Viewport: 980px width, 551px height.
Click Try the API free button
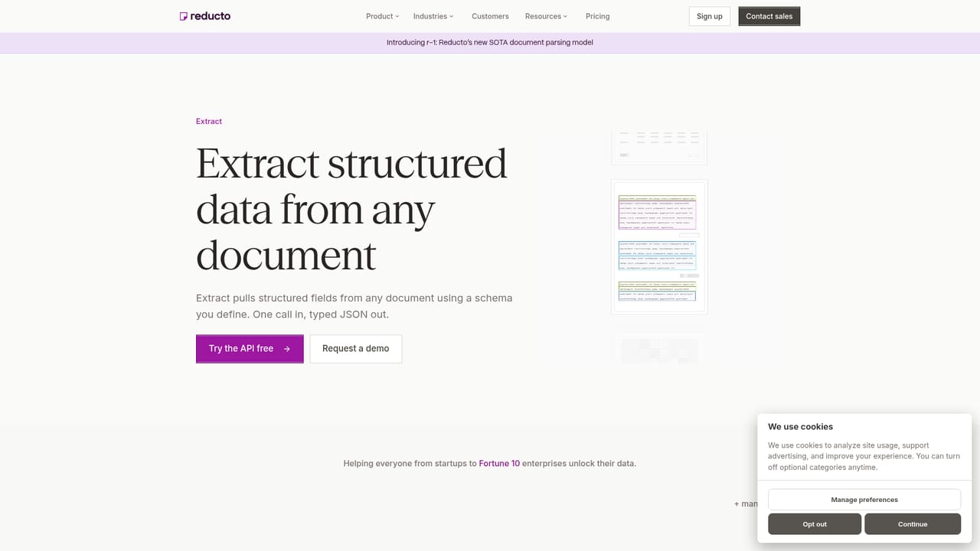click(250, 349)
